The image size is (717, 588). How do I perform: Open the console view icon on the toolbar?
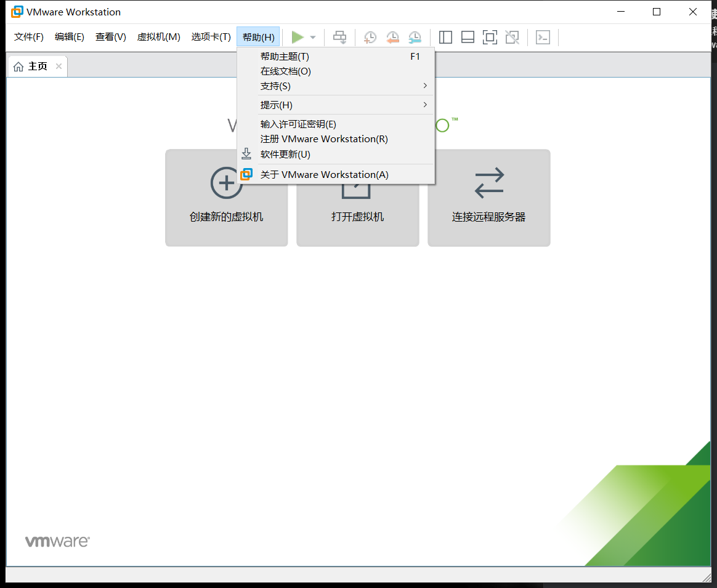click(x=543, y=37)
